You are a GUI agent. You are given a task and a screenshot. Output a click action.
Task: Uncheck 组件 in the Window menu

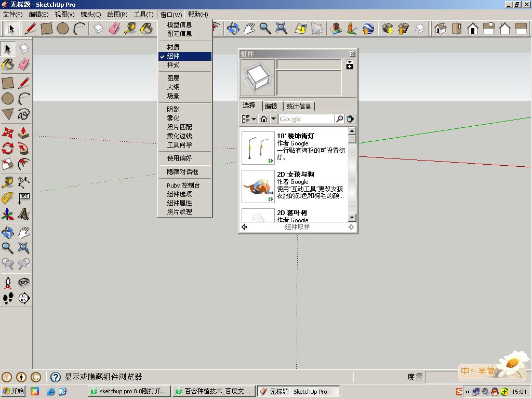tap(185, 56)
